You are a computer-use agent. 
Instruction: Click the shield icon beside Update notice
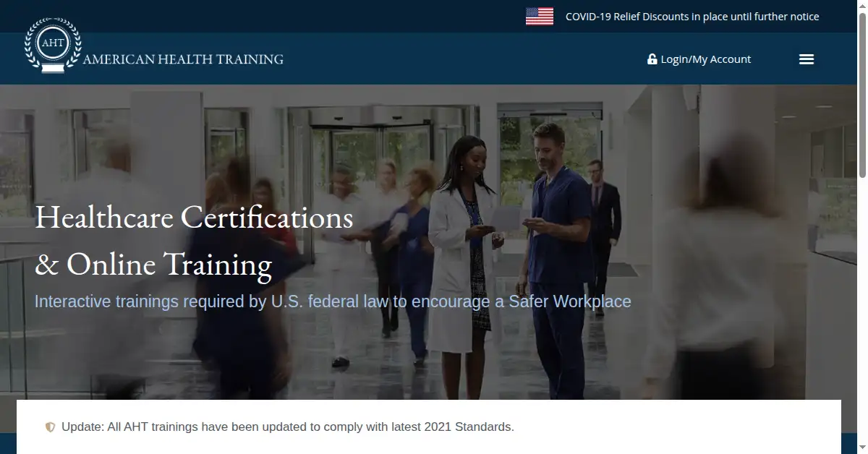tap(50, 427)
